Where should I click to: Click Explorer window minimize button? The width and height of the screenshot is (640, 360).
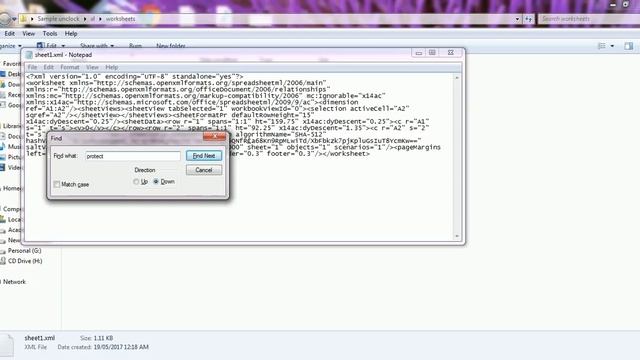tap(613, 4)
